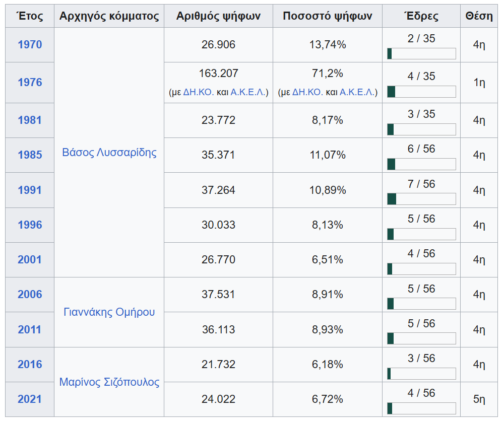Viewport: 504px width, 421px height.
Task: Click Α.Κ.Ε.Λ. link under 71,2% percentage
Action: (x=357, y=92)
